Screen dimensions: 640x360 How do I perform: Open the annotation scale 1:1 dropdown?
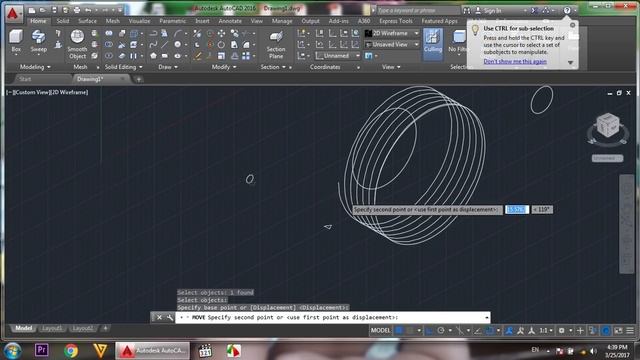(x=546, y=330)
